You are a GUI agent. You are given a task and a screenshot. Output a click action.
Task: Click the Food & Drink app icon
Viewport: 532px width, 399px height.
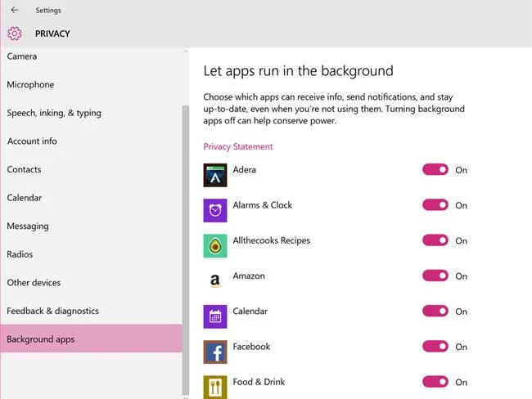click(x=215, y=387)
